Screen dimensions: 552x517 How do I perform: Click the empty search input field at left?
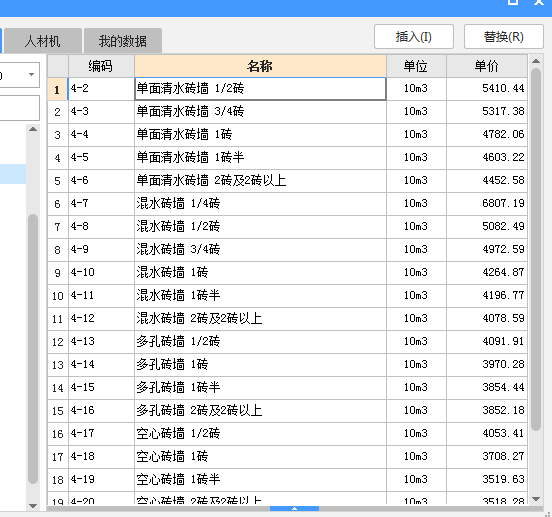(19, 108)
